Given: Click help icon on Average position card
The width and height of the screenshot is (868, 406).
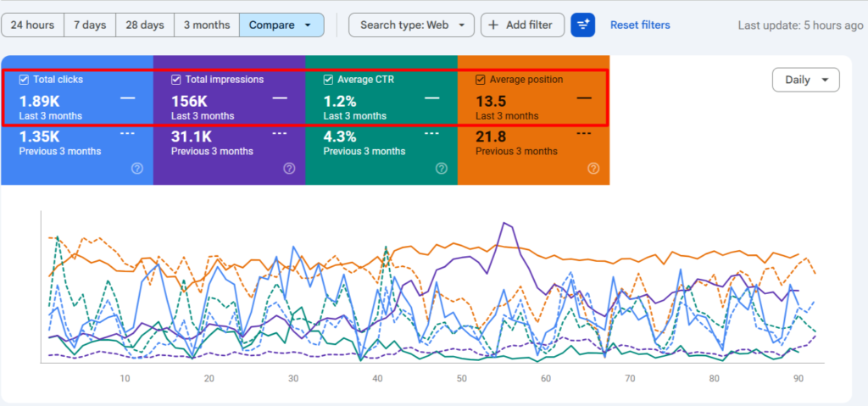Looking at the screenshot, I should click(593, 169).
